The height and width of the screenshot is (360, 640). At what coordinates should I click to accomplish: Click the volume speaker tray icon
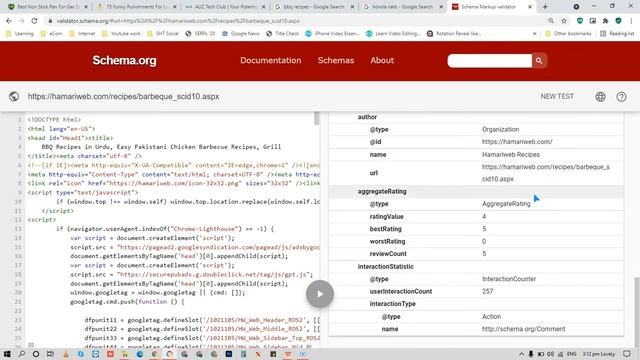click(550, 354)
